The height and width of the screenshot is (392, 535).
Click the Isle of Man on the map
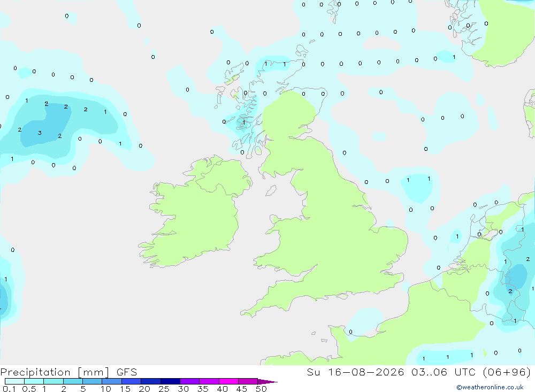click(271, 190)
